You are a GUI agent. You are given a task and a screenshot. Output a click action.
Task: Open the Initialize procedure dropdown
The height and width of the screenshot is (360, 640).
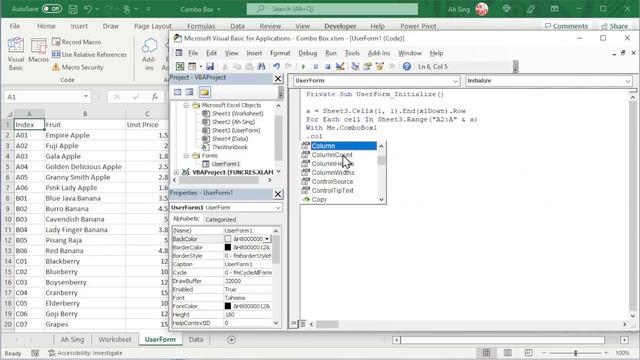[627, 81]
